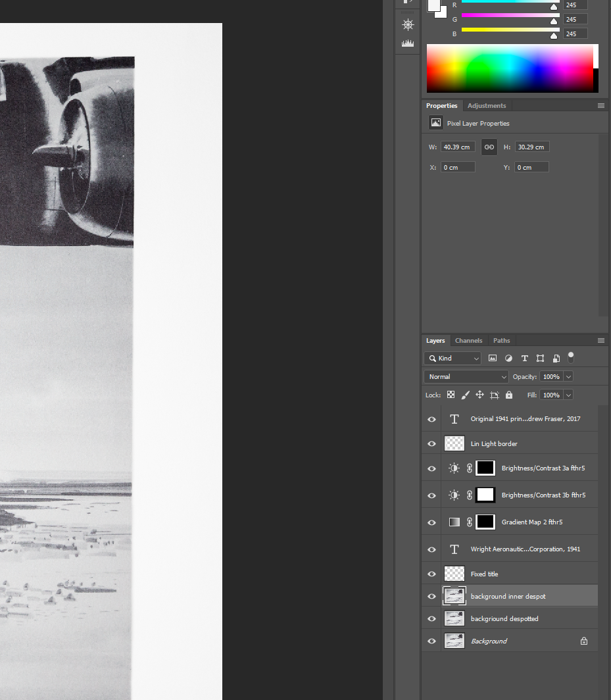Select the Gradient Map 2 fthr5 layer

(x=531, y=522)
